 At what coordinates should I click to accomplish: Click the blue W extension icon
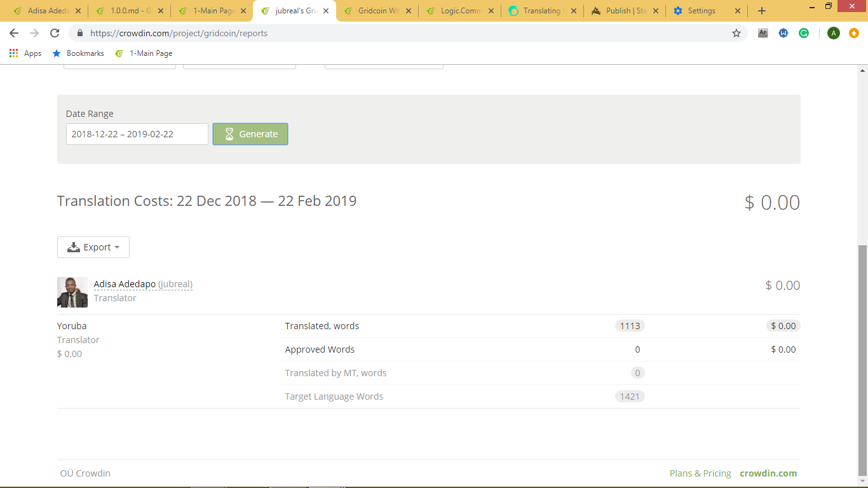pos(783,33)
